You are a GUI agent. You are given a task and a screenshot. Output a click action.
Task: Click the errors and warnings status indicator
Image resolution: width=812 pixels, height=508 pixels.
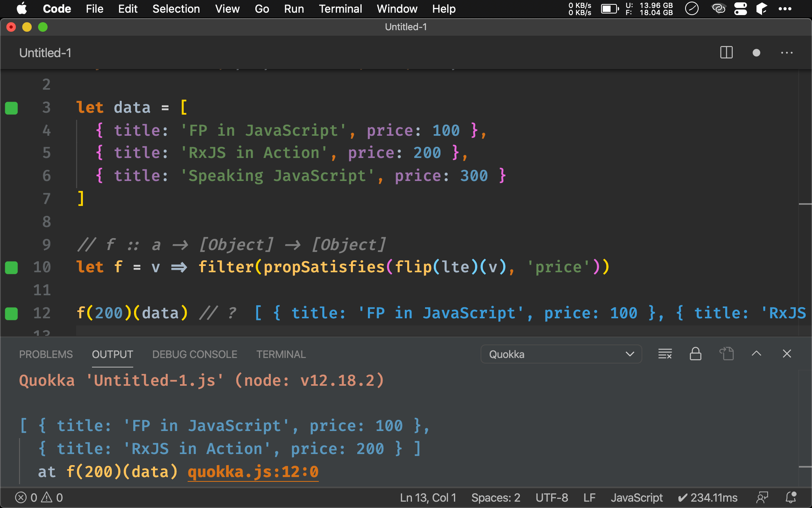point(39,498)
